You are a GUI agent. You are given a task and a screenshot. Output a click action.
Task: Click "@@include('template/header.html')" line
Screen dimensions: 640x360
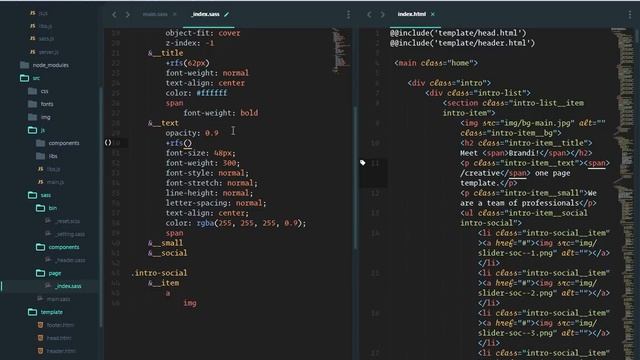click(x=462, y=43)
